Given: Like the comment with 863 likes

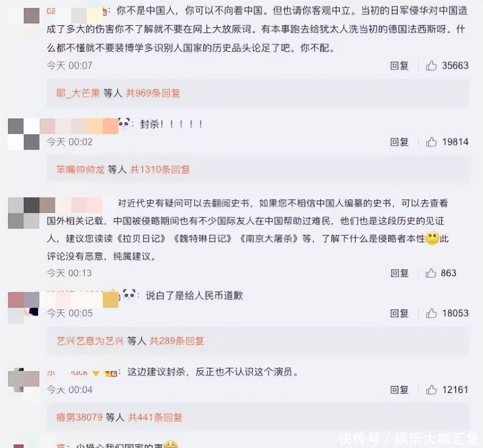Looking at the screenshot, I should click(431, 273).
